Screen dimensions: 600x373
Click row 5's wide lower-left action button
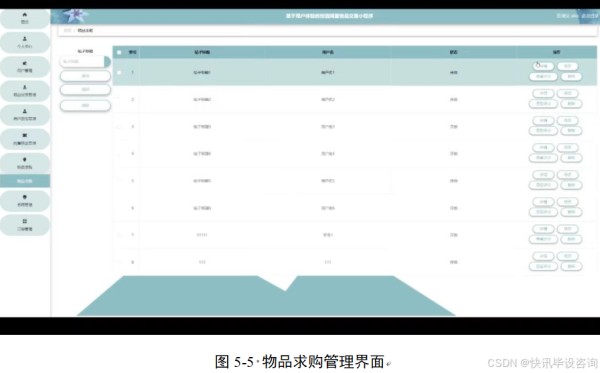tap(543, 185)
